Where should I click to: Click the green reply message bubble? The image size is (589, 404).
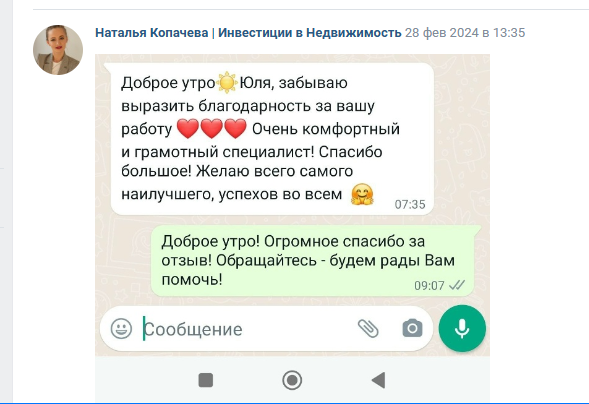pyautogui.click(x=313, y=261)
